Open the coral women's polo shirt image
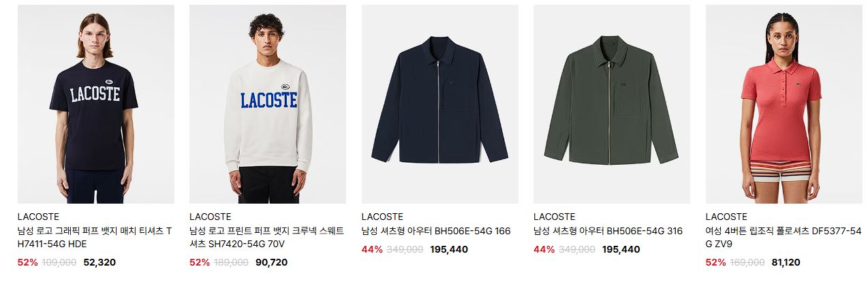Viewport: 868px width, 301px height. [784, 104]
